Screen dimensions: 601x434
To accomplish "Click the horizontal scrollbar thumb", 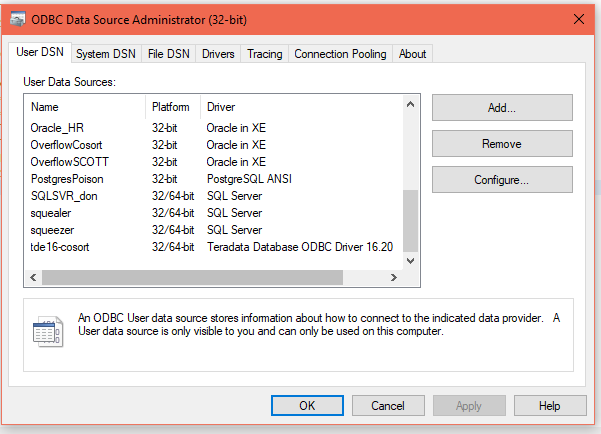I will [x=192, y=277].
